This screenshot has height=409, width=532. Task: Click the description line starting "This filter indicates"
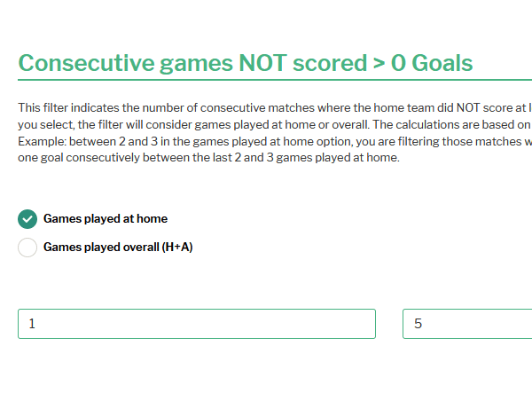click(266, 107)
